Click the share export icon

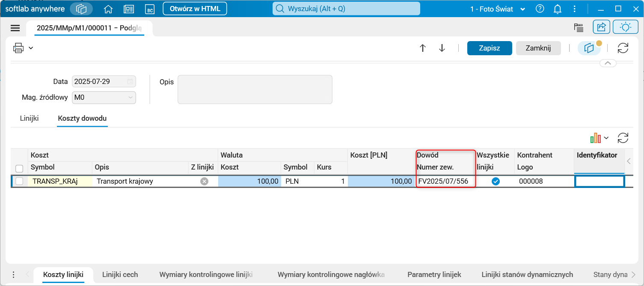pyautogui.click(x=601, y=27)
